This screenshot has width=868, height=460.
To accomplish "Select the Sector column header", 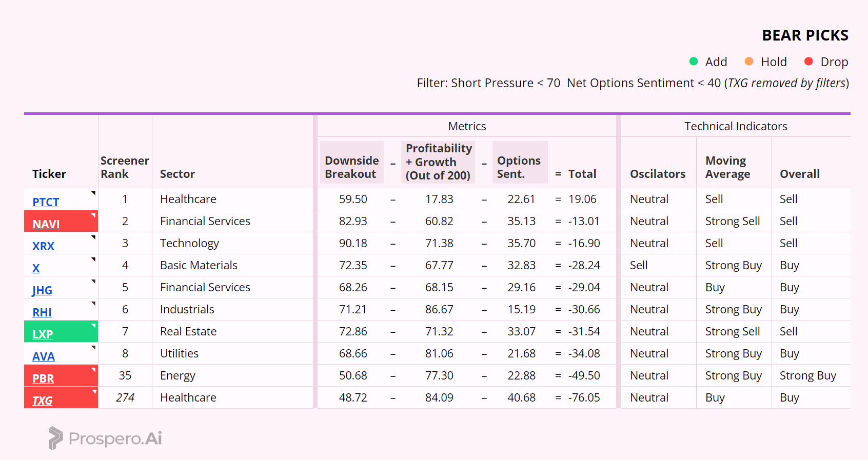I will (177, 174).
